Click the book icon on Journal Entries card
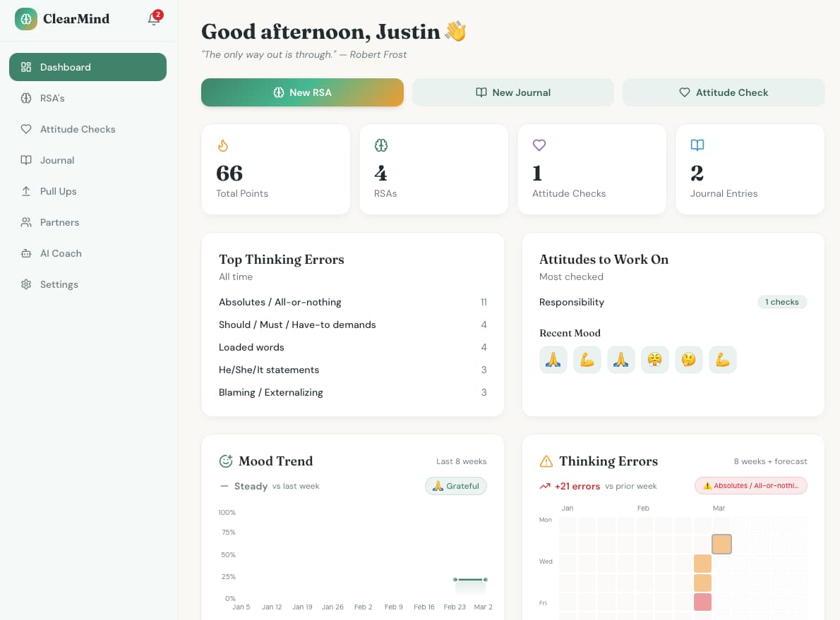The width and height of the screenshot is (840, 620). click(x=697, y=145)
